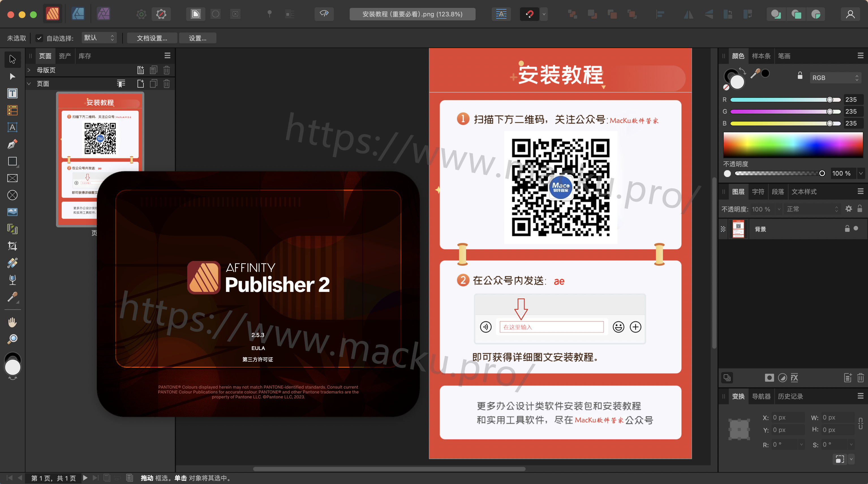The height and width of the screenshot is (484, 868).
Task: Add a new page icon
Action: click(141, 83)
